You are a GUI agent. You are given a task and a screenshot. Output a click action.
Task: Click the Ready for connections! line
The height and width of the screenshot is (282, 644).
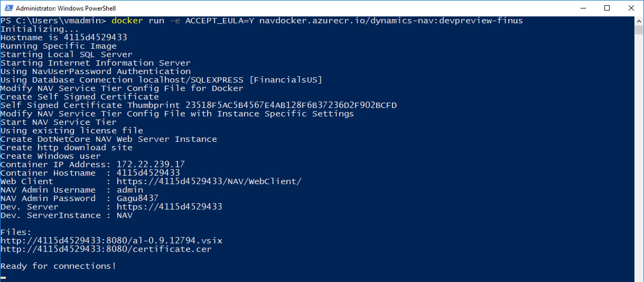pyautogui.click(x=58, y=266)
